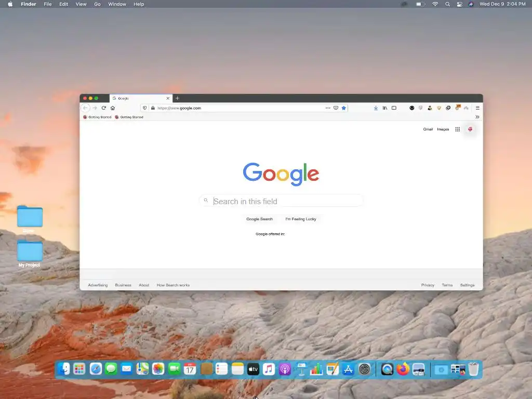
Task: Open Google Images link
Action: [x=443, y=129]
